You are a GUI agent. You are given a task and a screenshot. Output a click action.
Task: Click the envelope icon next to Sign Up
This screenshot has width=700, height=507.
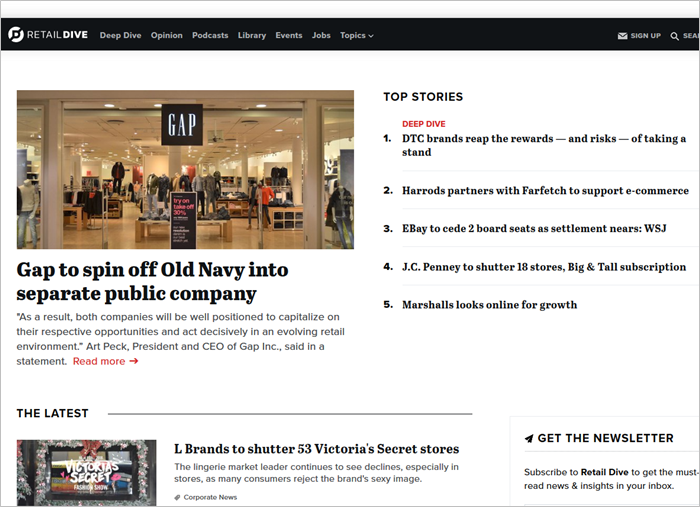[x=622, y=36]
